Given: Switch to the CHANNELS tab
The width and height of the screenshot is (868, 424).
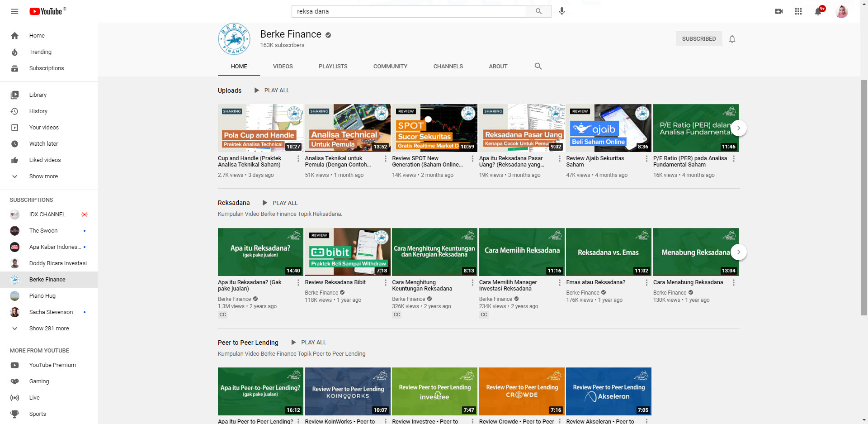Looking at the screenshot, I should (x=448, y=67).
